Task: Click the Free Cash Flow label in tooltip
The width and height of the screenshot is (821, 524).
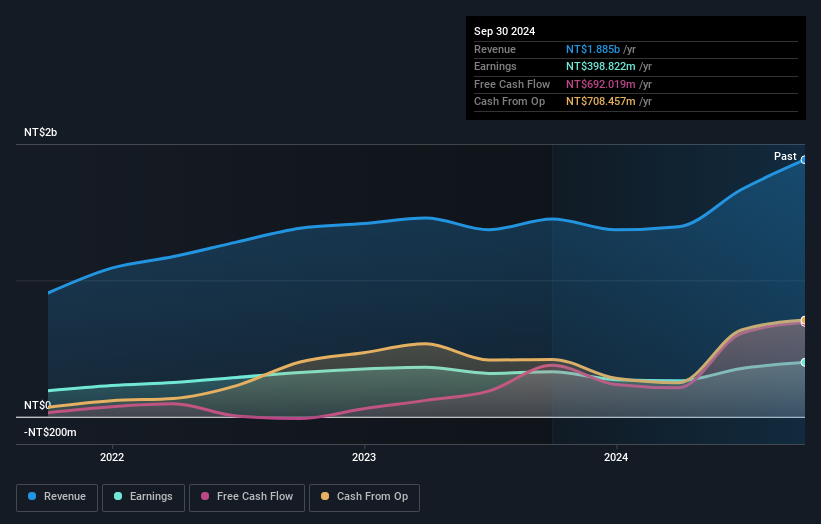Action: pyautogui.click(x=512, y=84)
